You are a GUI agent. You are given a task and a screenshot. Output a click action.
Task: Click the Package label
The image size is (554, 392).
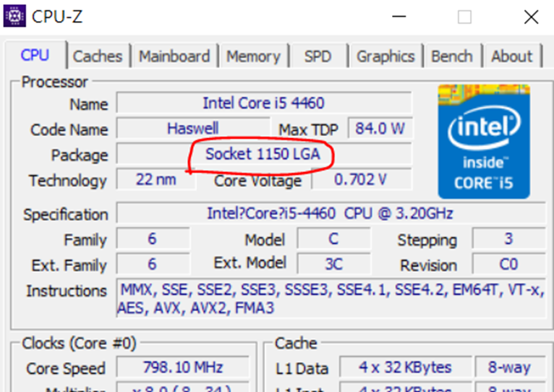(x=79, y=155)
